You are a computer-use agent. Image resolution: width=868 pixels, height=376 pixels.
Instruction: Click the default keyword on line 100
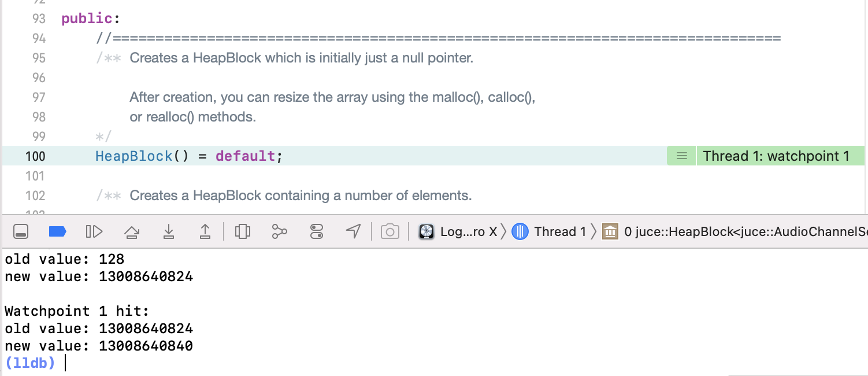(x=246, y=156)
